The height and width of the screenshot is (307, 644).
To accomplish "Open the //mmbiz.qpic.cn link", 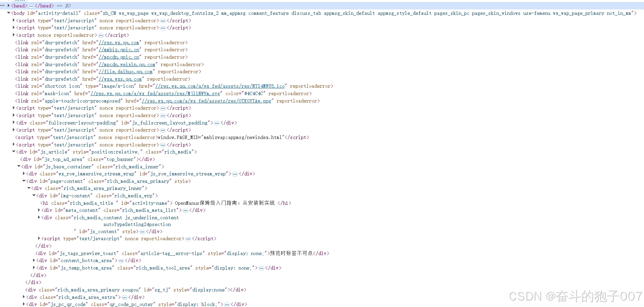I will 119,50.
